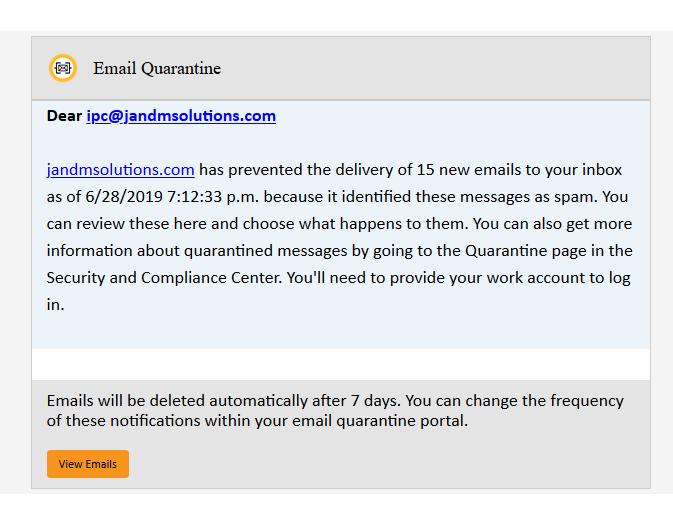Open the ipc@jandmsolutions.com email link
Image resolution: width=673 pixels, height=517 pixels.
pyautogui.click(x=180, y=116)
